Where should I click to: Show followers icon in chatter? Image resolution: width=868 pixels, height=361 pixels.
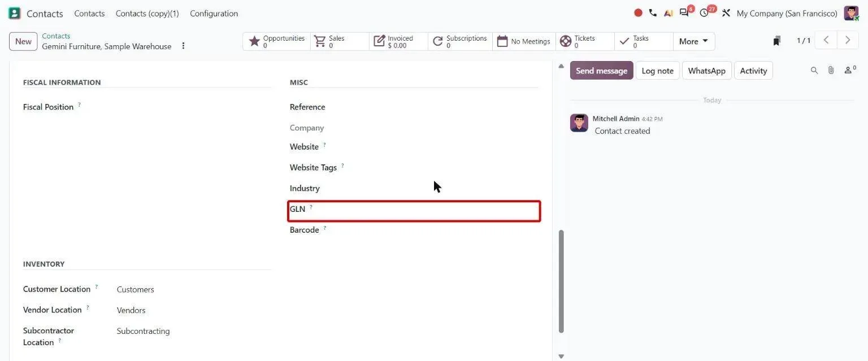coord(850,70)
